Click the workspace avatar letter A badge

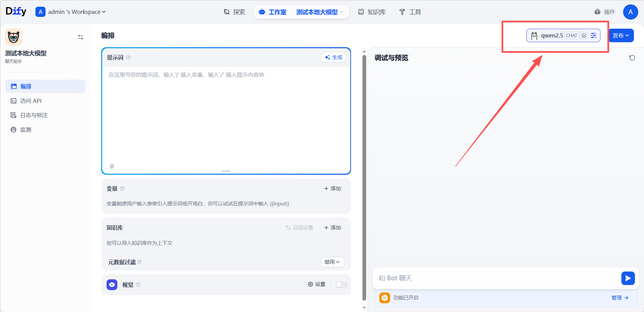[40, 12]
